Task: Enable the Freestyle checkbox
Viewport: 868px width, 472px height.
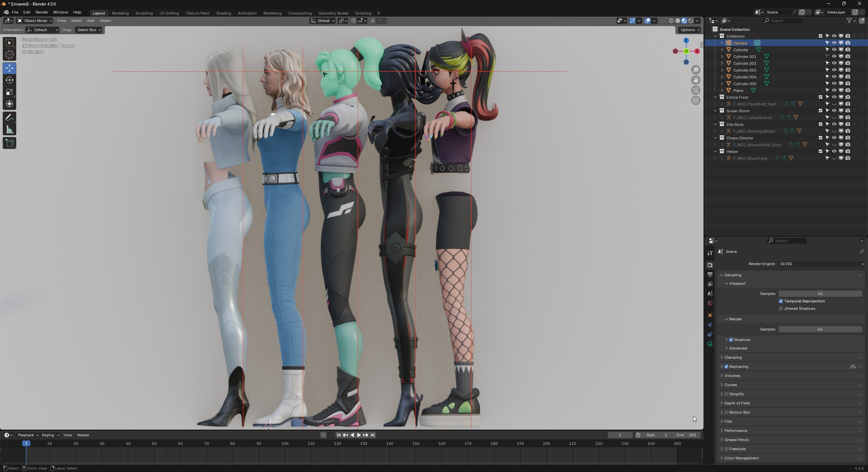Action: pos(726,449)
